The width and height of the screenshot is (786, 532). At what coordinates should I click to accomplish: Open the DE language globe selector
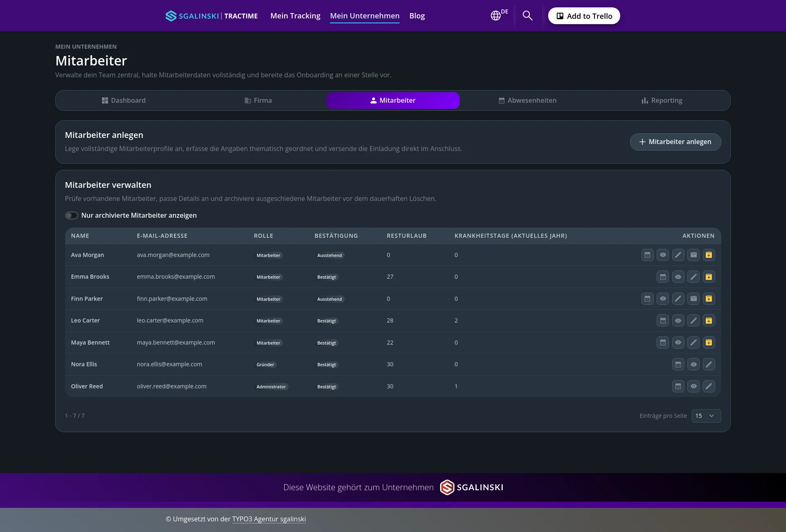(499, 15)
